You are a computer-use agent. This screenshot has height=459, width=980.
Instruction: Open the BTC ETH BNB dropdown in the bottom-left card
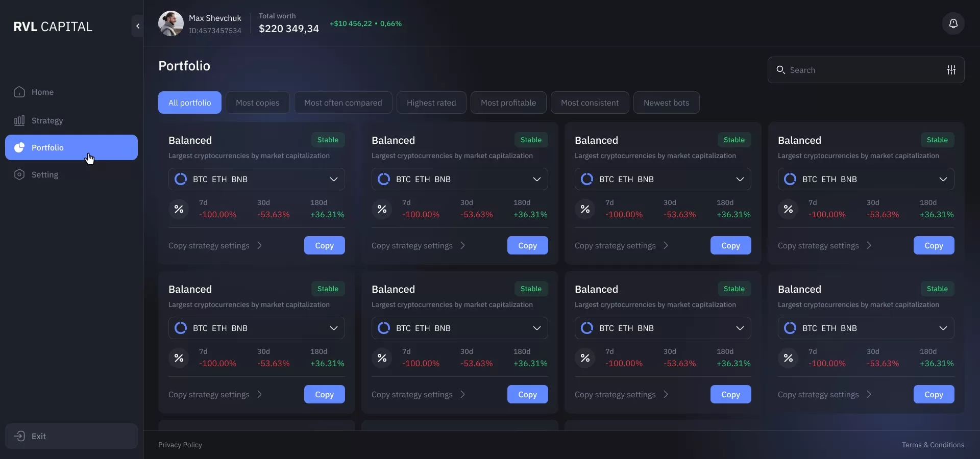pyautogui.click(x=333, y=328)
